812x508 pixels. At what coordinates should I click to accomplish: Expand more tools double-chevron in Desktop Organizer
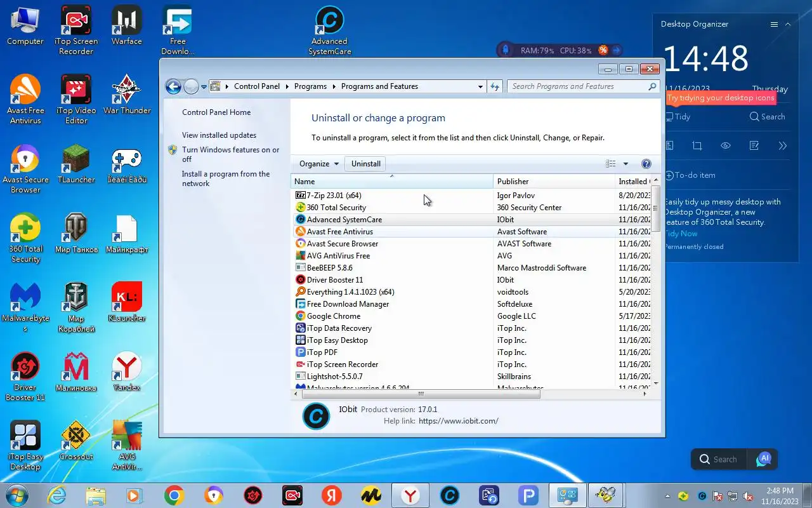pos(783,145)
